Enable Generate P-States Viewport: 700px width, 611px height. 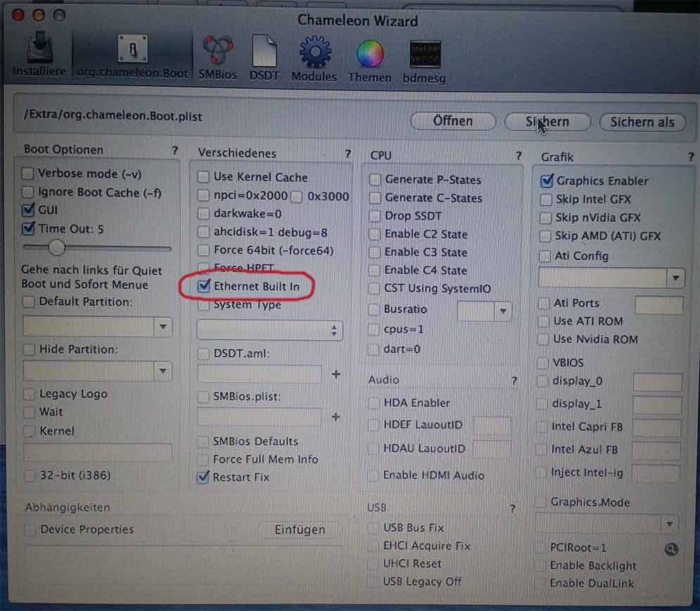pos(375,179)
